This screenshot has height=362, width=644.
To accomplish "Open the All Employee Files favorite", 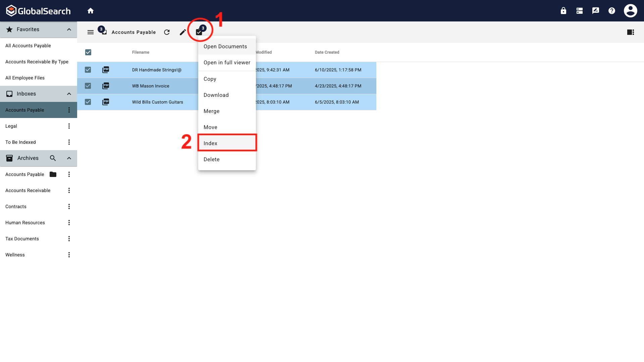I will 25,78.
